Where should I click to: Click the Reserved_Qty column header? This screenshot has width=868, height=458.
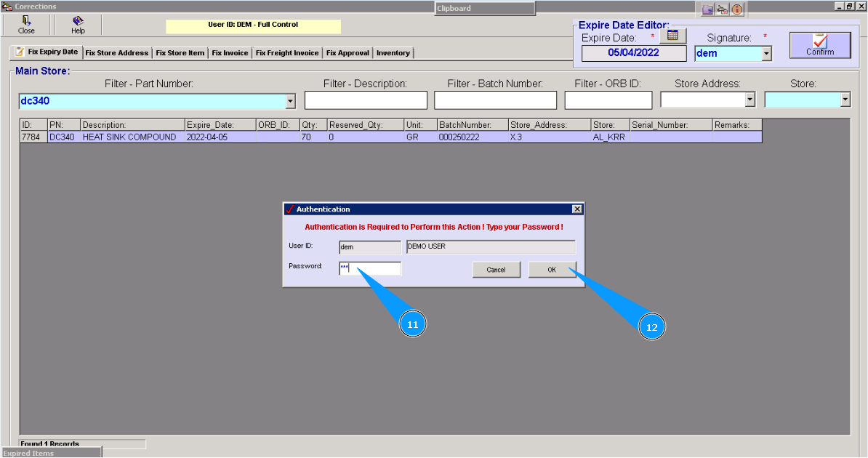coord(366,125)
